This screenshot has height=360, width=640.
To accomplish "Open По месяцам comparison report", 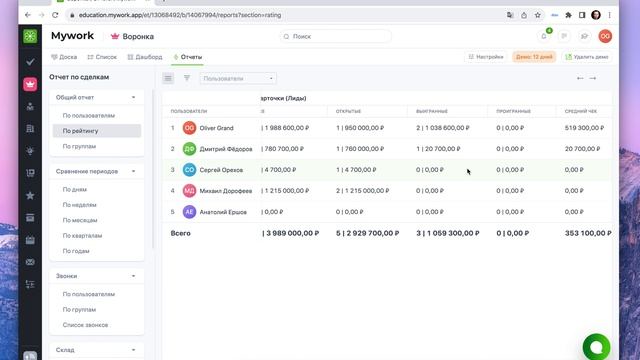I will pos(80,220).
